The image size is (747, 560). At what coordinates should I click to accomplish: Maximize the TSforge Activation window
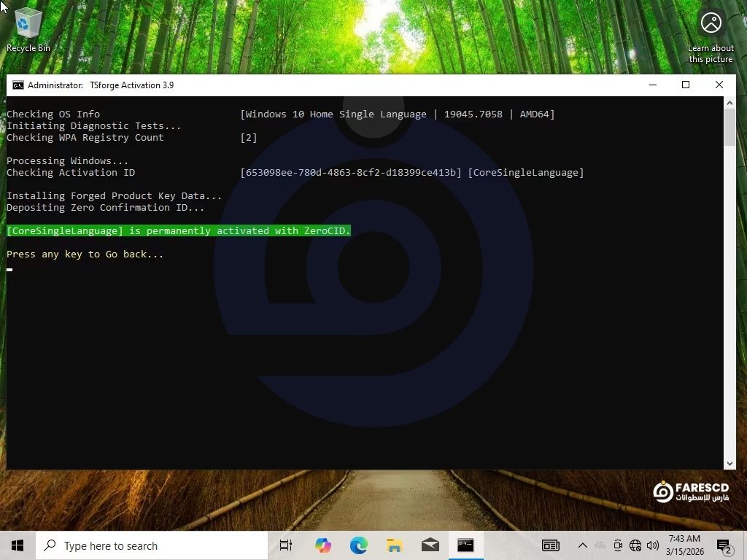pyautogui.click(x=686, y=85)
